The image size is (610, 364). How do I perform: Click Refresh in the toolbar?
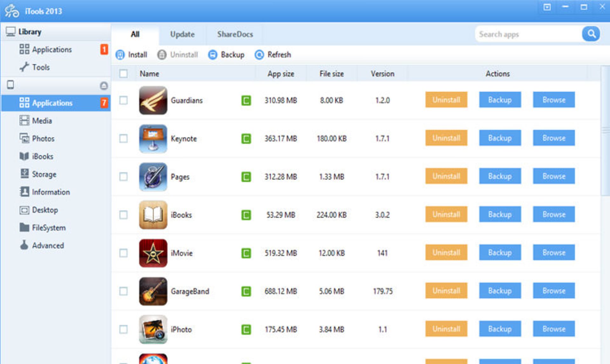273,55
